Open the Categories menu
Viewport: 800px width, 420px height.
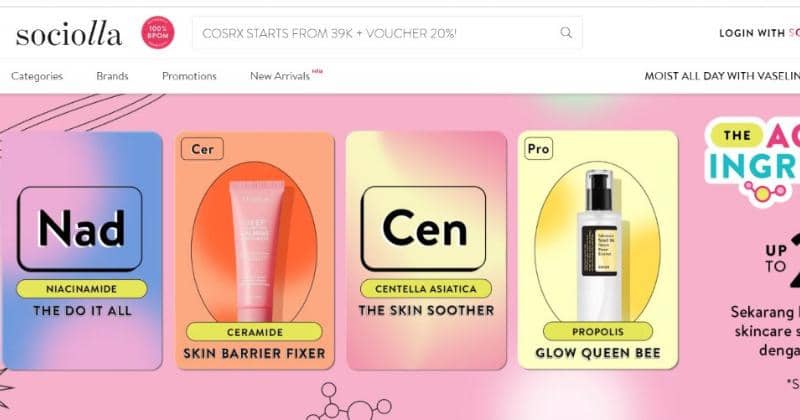pyautogui.click(x=37, y=76)
